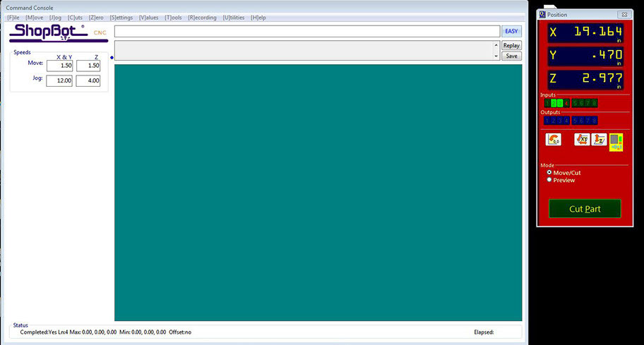Click the ShopBot CNC logo
This screenshot has width=644, height=345.
[59, 33]
